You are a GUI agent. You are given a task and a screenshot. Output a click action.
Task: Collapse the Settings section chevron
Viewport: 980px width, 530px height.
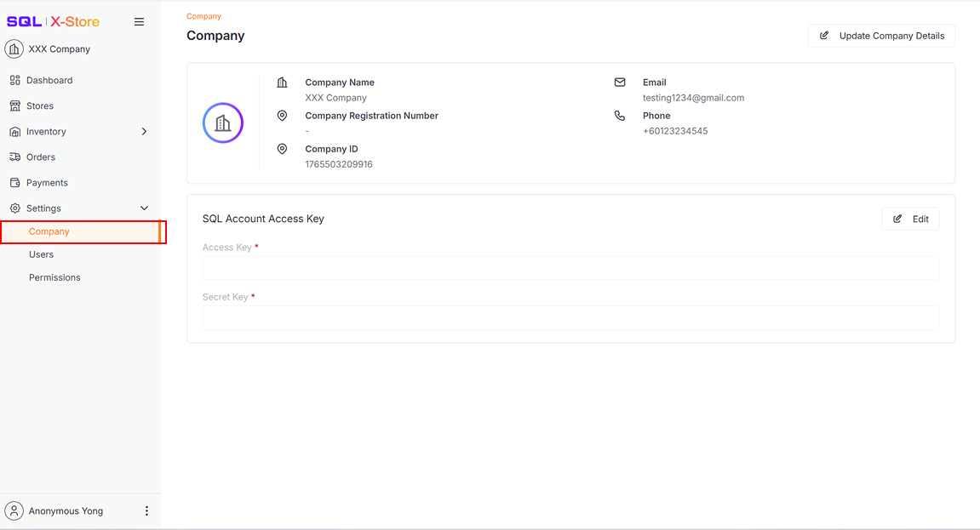[x=144, y=208]
